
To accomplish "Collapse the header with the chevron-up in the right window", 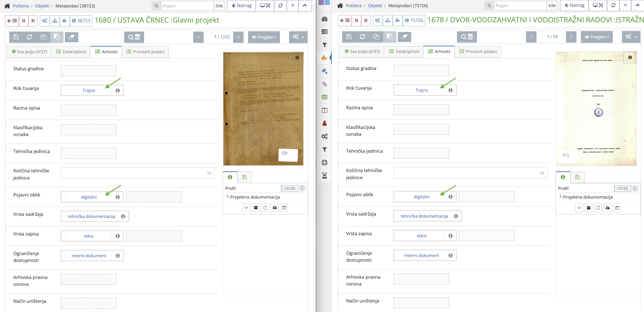I will tap(637, 5).
